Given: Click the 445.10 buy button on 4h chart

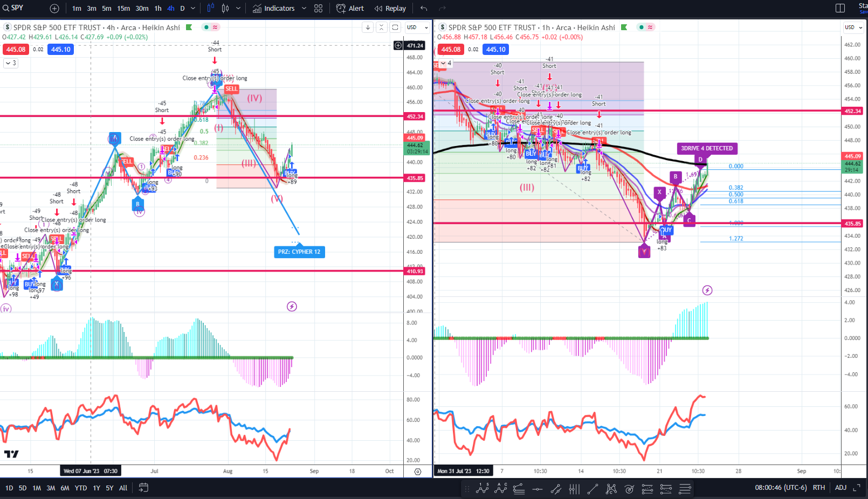Looking at the screenshot, I should 60,49.
